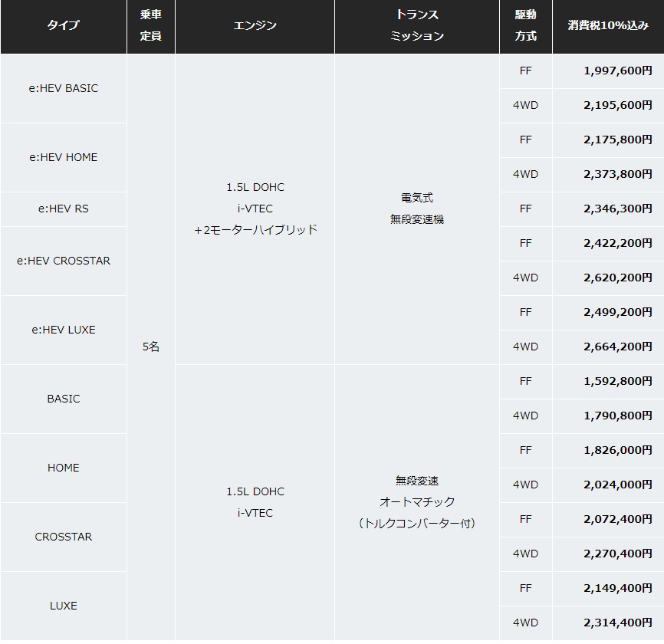Click the 5名 seating capacity cell
Image resolution: width=664 pixels, height=644 pixels.
(x=151, y=347)
